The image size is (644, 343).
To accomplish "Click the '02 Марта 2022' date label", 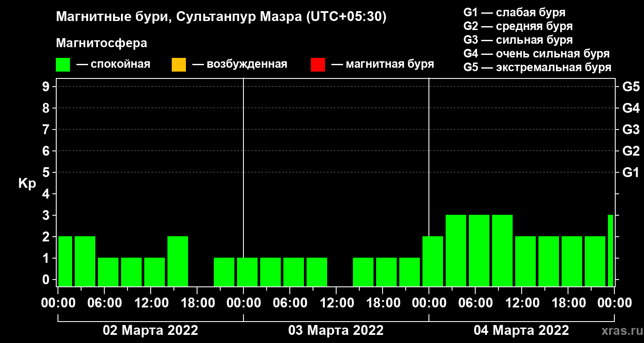I will [x=150, y=331].
